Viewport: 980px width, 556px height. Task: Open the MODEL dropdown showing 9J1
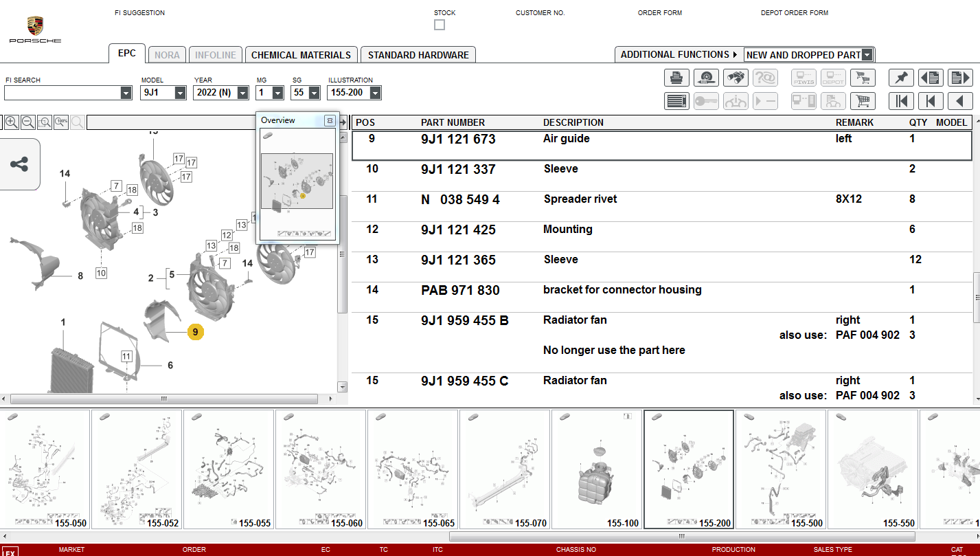click(179, 92)
